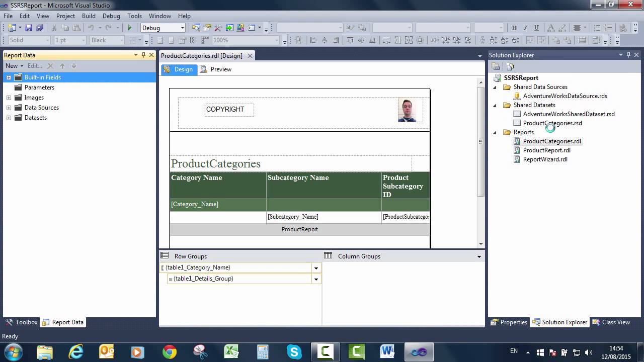Switch to the Class View tab

click(611, 322)
